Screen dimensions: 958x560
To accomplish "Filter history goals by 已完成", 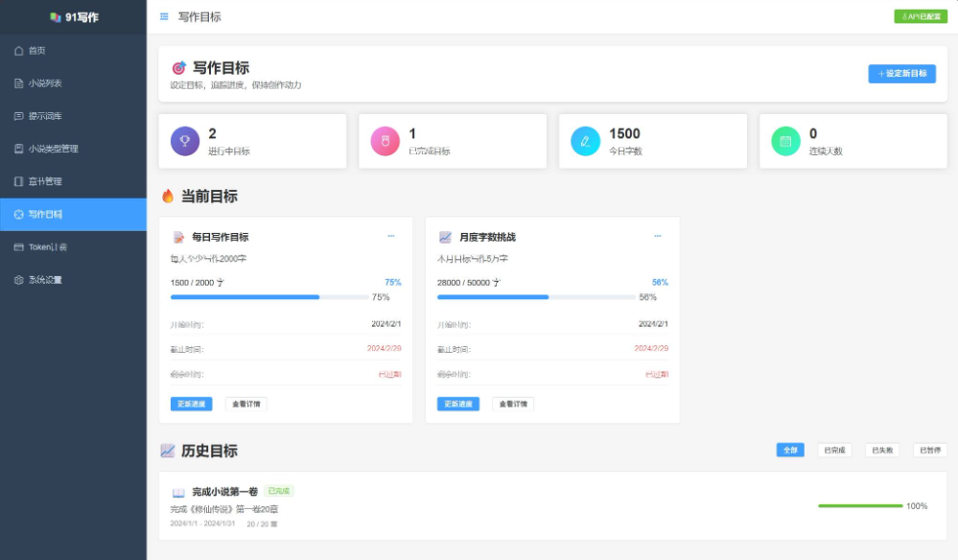I will click(834, 450).
